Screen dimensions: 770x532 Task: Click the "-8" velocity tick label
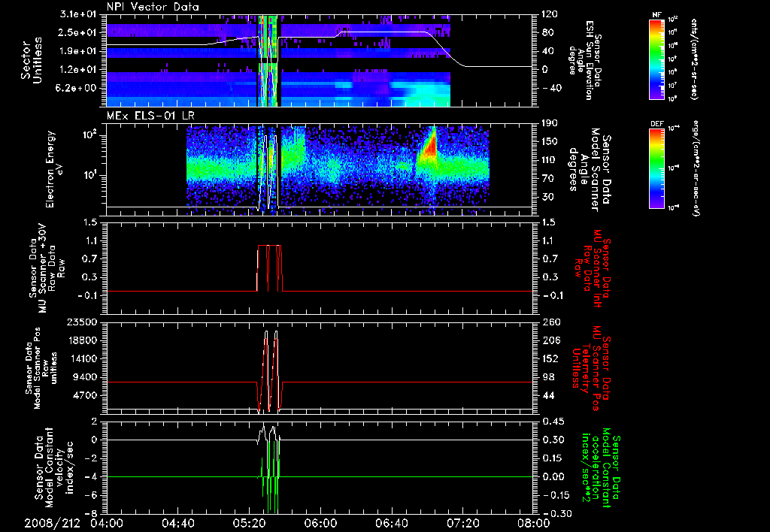point(92,514)
